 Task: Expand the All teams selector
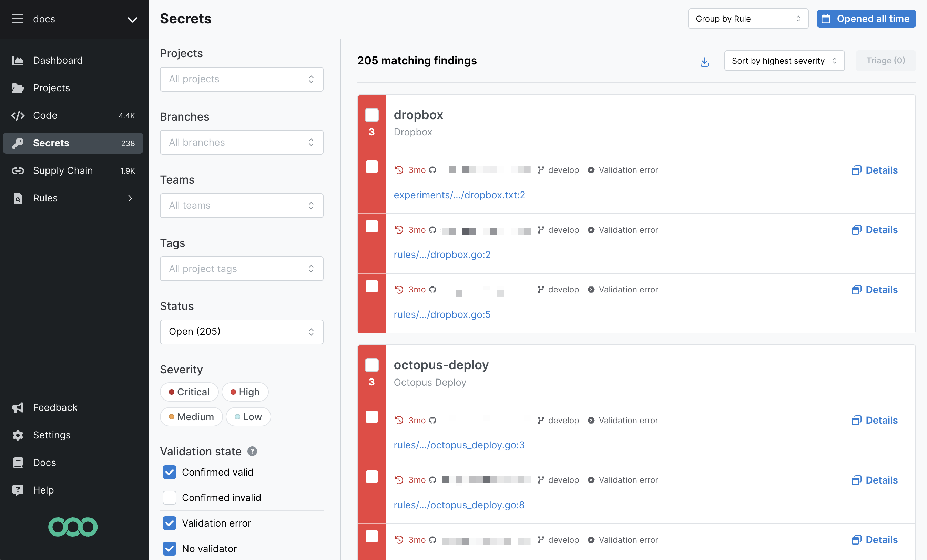tap(241, 205)
